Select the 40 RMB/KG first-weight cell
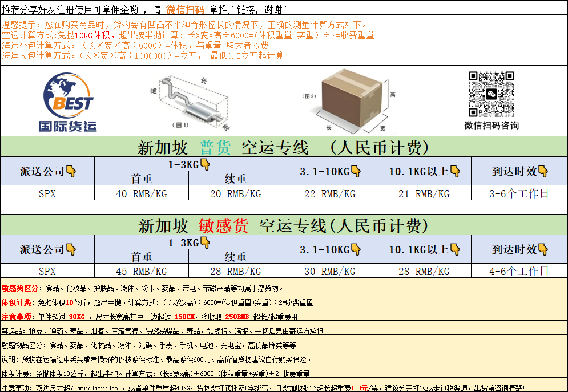Viewport: 568px width, 392px height. point(141,194)
